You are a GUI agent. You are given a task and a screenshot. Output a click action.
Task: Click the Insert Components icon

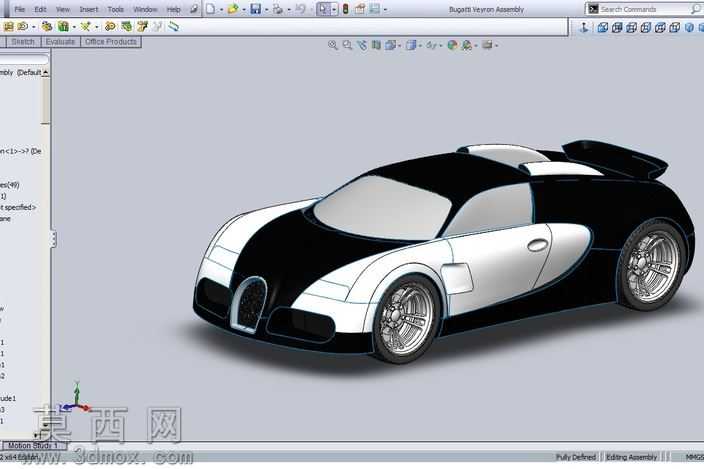coord(22,27)
